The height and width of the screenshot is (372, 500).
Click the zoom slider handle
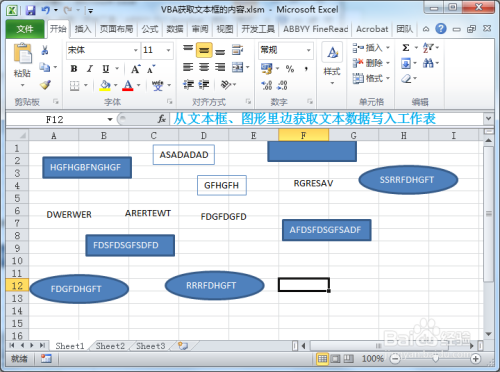[x=435, y=359]
